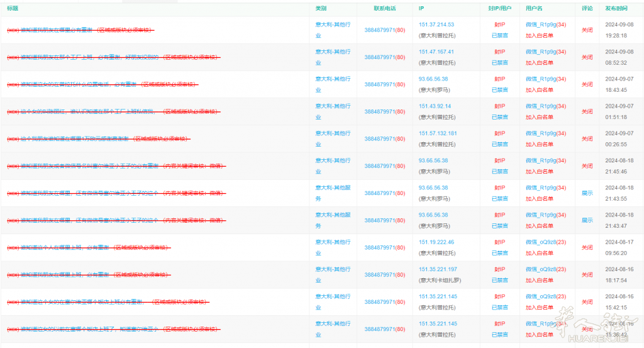Click 关闭 for the post at 21:45:46
Viewport: 644px width, 348px height.
[587, 166]
